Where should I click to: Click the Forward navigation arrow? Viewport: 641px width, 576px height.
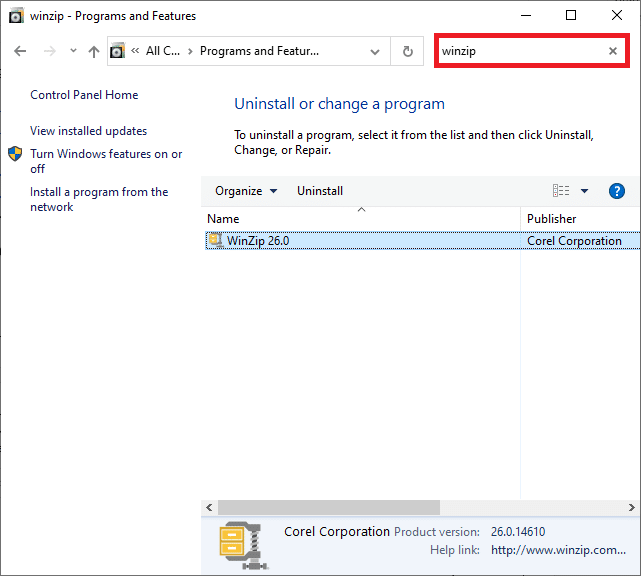click(48, 51)
